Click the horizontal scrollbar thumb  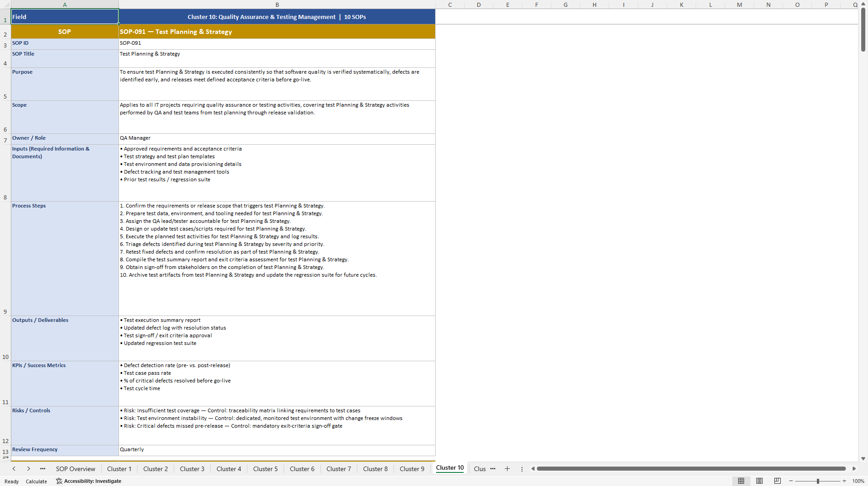pyautogui.click(x=691, y=469)
